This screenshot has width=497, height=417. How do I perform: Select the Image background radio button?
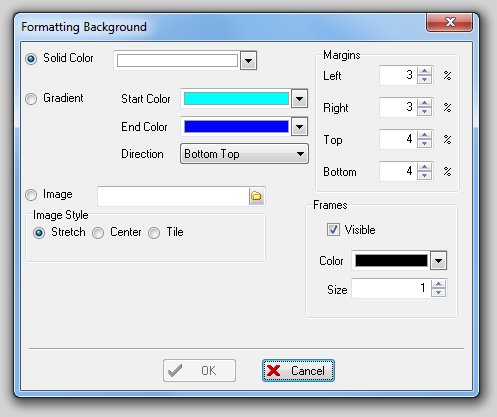coord(31,195)
